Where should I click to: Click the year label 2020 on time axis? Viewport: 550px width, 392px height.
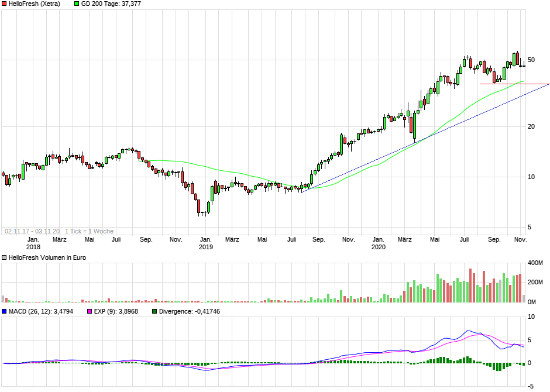pos(379,247)
